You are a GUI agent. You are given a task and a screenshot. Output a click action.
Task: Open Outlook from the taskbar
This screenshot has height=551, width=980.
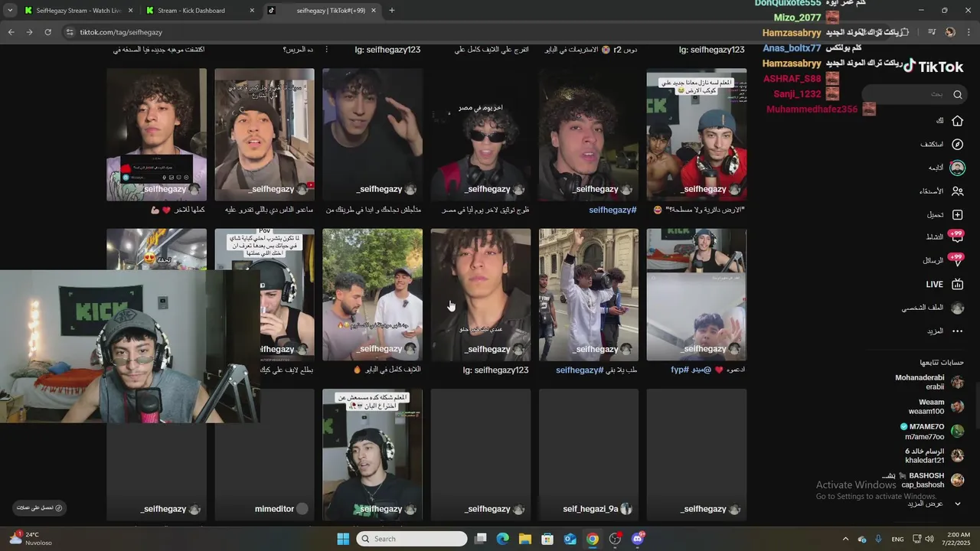click(570, 539)
